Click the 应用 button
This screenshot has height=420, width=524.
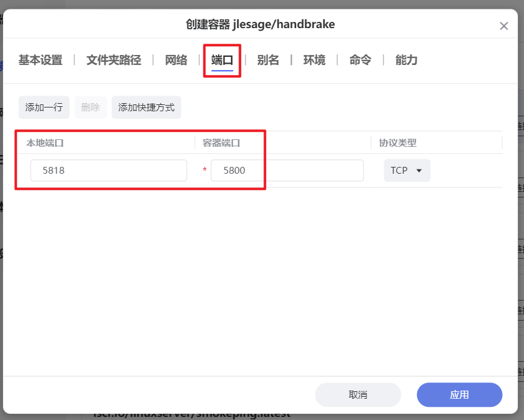click(x=460, y=394)
